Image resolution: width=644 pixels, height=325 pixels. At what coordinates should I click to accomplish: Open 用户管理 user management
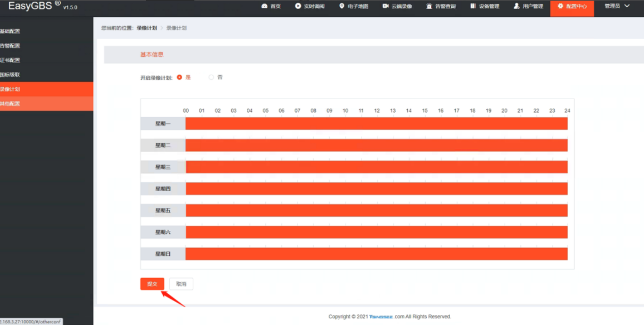[x=529, y=6]
